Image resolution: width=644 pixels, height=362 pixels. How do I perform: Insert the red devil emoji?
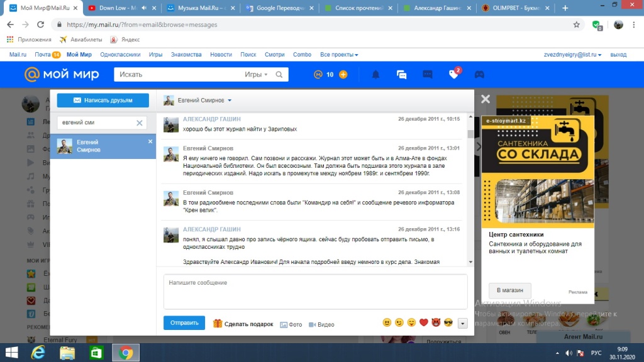[x=436, y=322]
